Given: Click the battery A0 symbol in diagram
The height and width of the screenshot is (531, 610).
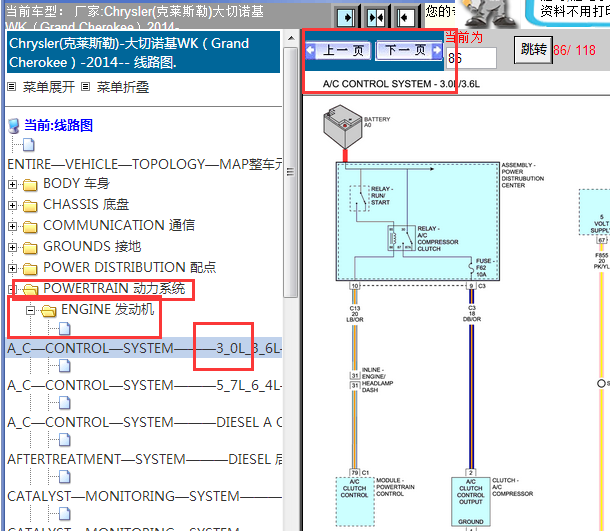Looking at the screenshot, I should click(343, 126).
